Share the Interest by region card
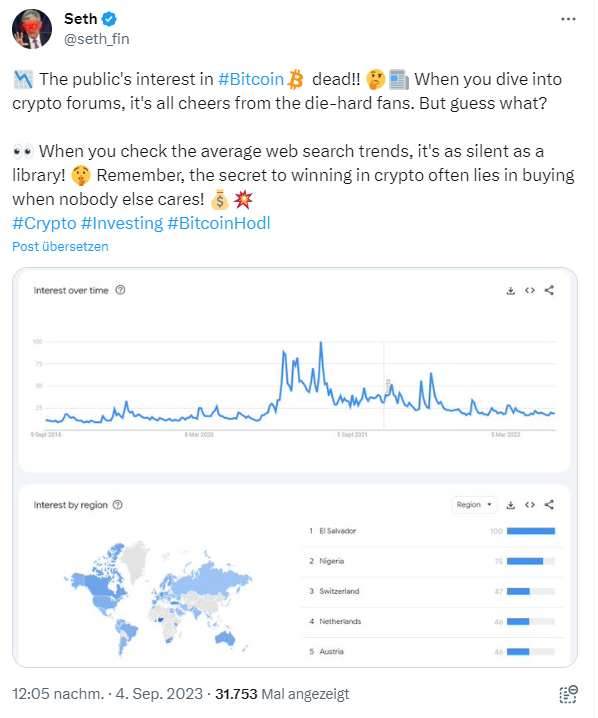The width and height of the screenshot is (598, 718). point(551,506)
